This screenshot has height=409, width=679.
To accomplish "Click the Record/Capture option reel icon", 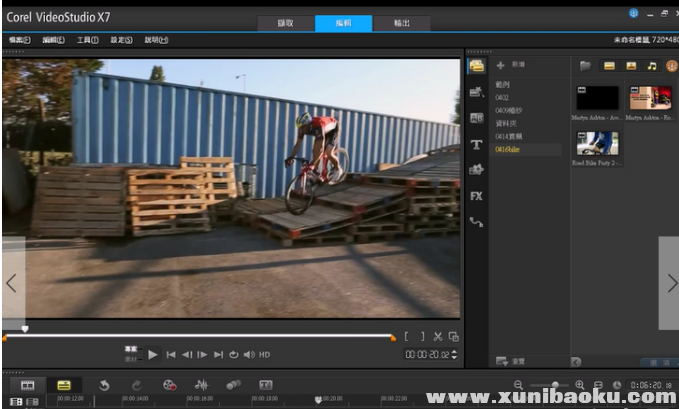I will pos(169,385).
